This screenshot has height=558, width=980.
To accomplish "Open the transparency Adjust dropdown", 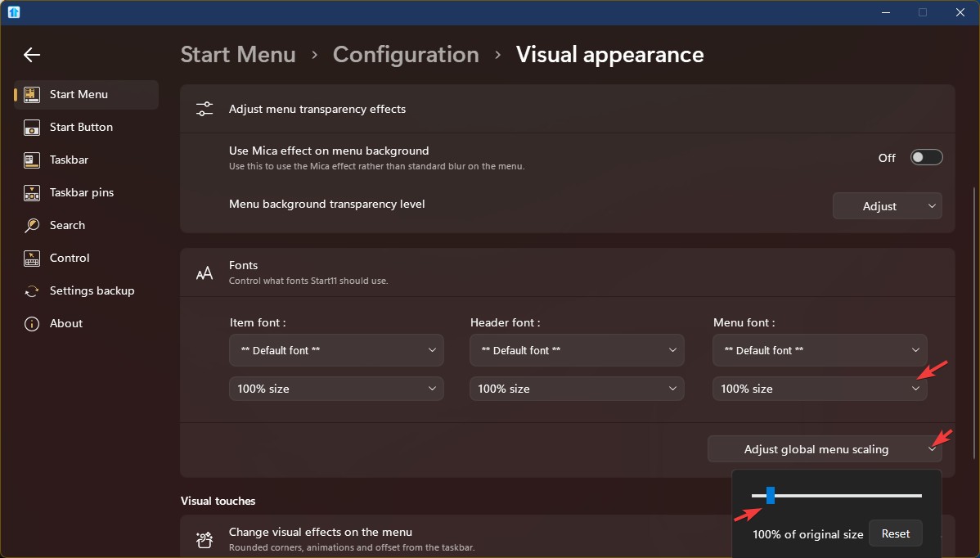I will tap(887, 206).
